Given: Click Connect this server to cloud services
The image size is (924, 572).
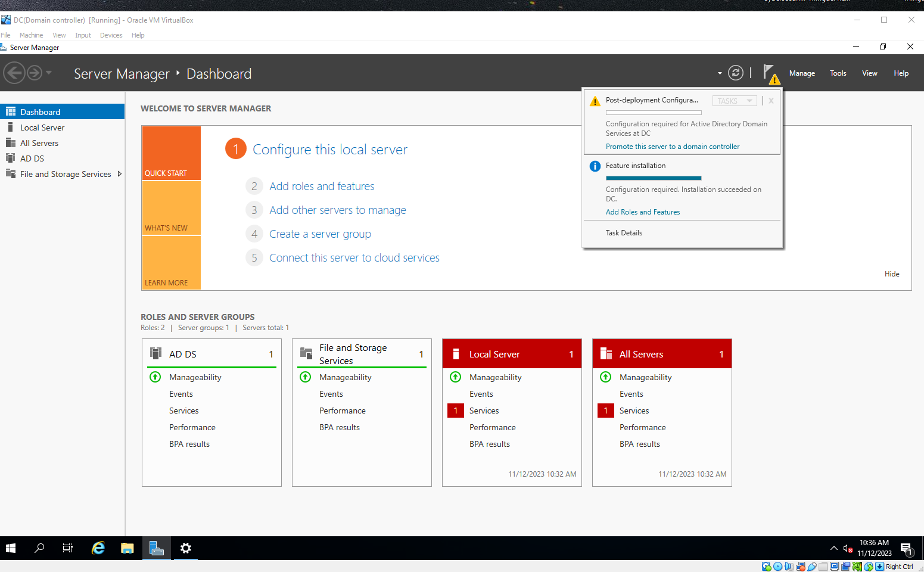Looking at the screenshot, I should (x=354, y=258).
